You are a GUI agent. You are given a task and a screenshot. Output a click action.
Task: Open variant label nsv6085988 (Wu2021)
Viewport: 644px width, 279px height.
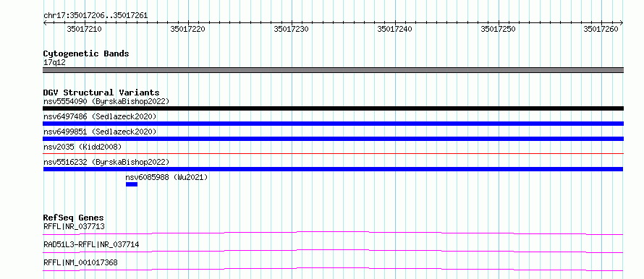pos(166,177)
